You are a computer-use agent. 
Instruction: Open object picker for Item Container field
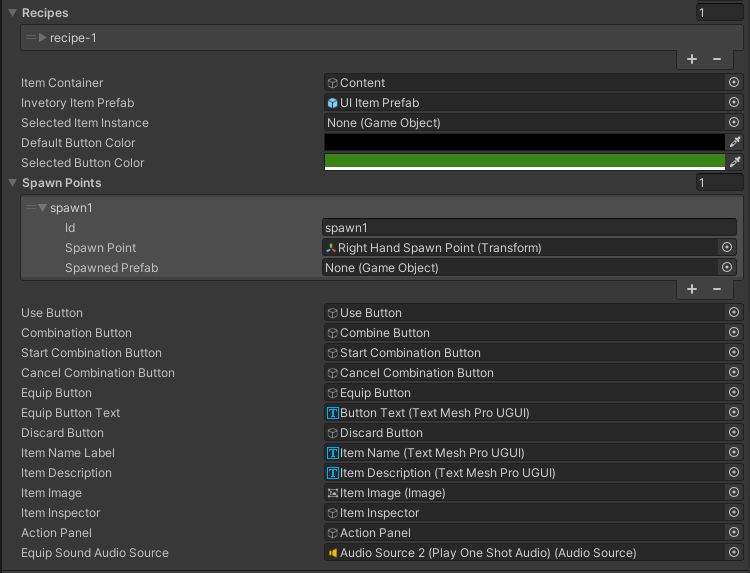734,83
